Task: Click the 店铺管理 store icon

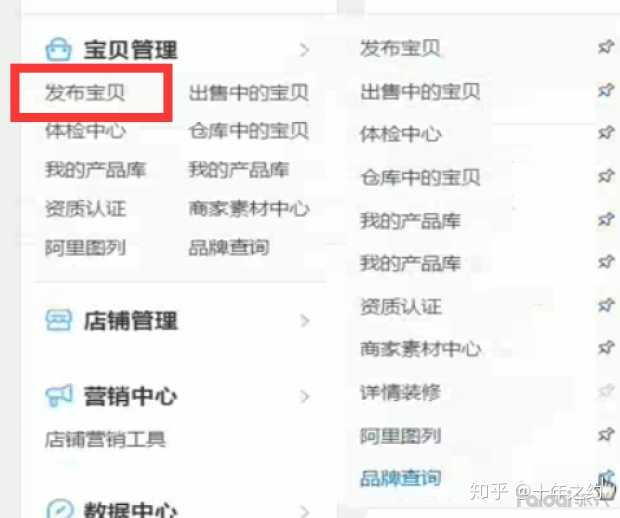Action: tap(59, 320)
